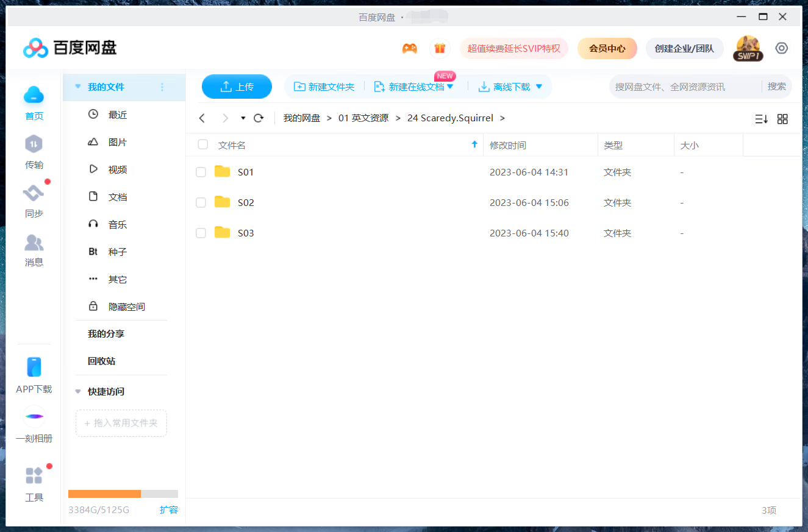This screenshot has width=808, height=532.
Task: Click the 上传 upload button
Action: coord(237,87)
